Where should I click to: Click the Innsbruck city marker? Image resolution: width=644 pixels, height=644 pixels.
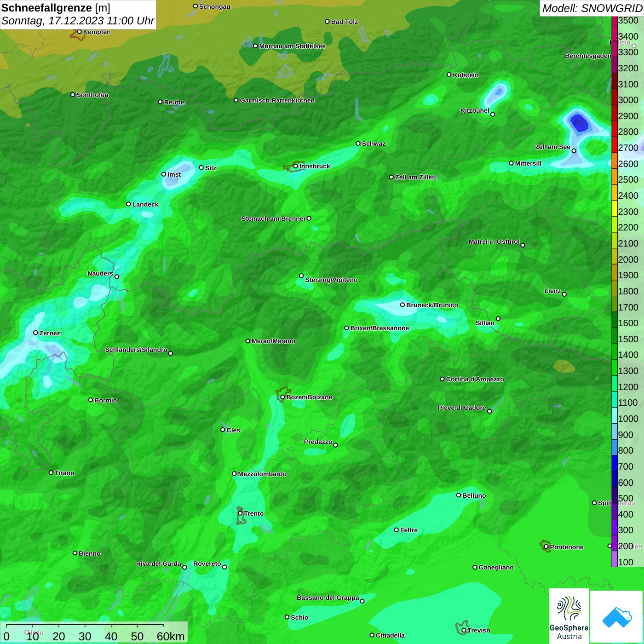(295, 166)
